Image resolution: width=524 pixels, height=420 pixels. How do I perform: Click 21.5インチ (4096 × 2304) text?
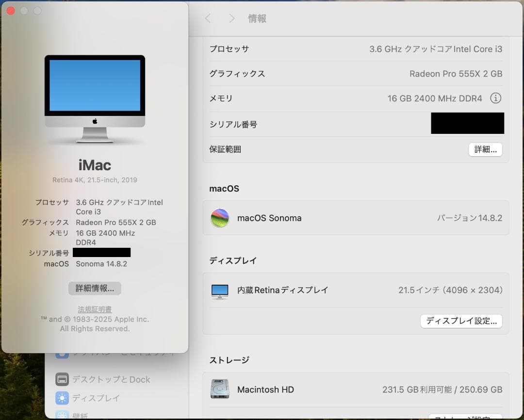(450, 290)
